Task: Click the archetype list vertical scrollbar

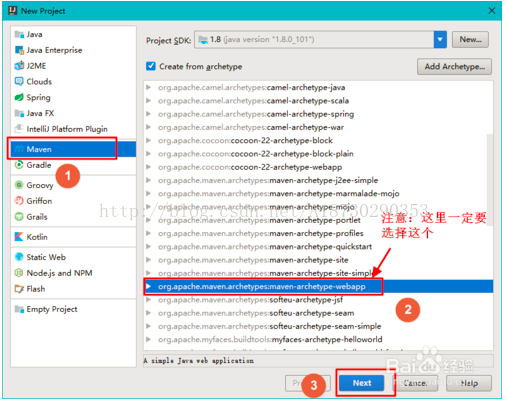Action: (490, 180)
